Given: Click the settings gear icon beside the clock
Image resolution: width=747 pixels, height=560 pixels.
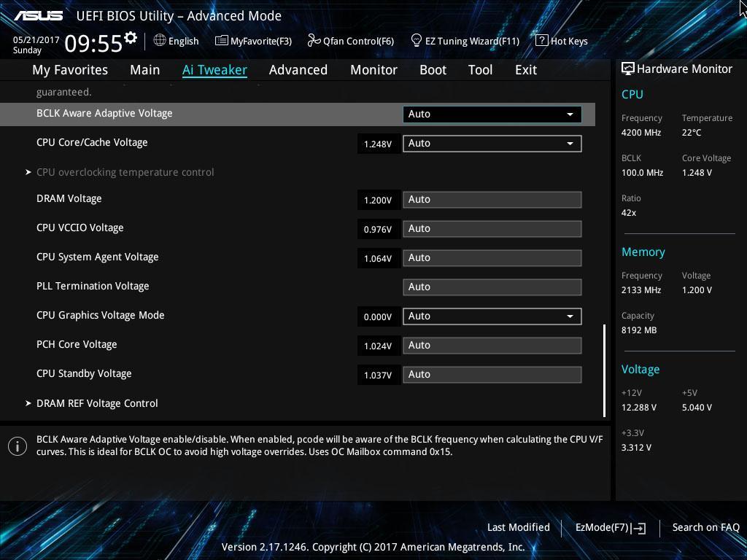Looking at the screenshot, I should point(131,38).
